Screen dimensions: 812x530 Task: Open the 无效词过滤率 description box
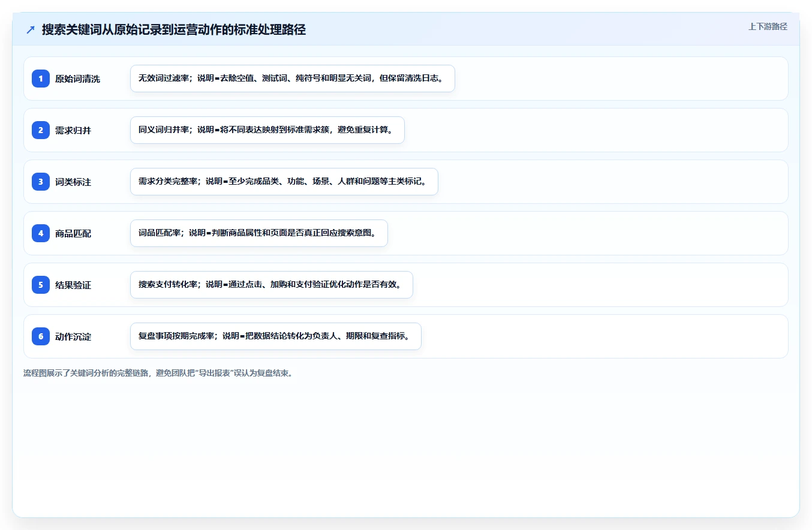(293, 79)
